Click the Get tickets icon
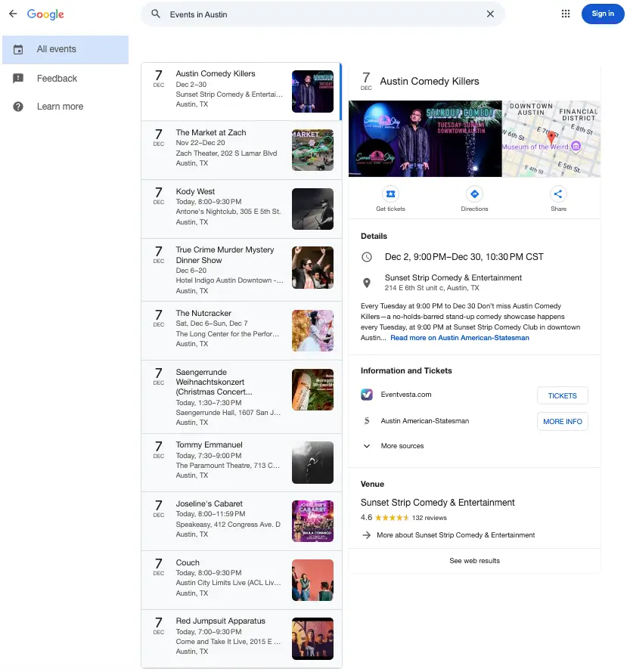Viewport: 627px width, 672px height. coord(390,194)
